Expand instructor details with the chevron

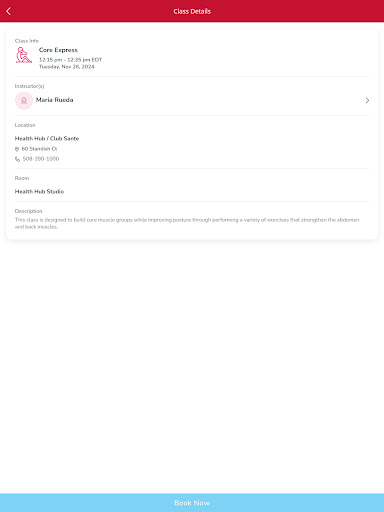pyautogui.click(x=367, y=100)
